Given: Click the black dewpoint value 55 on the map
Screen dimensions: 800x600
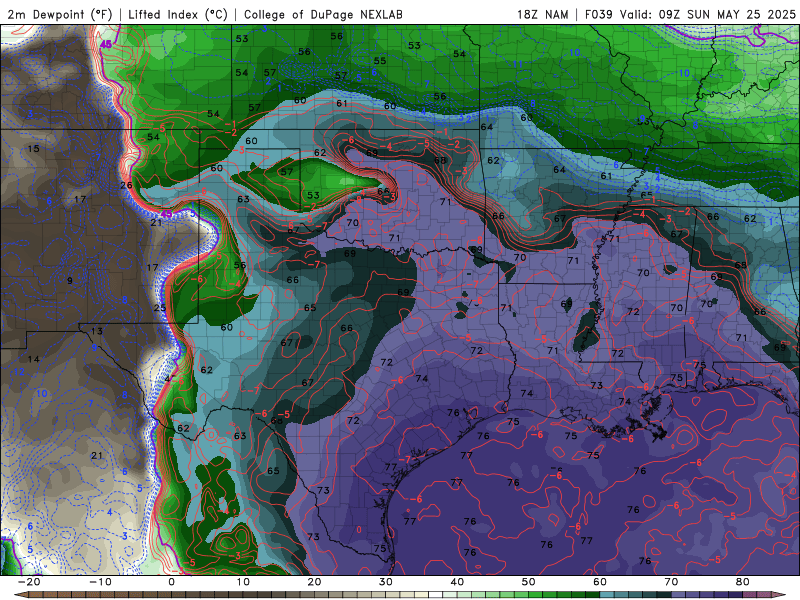Looking at the screenshot, I should coord(380,61).
